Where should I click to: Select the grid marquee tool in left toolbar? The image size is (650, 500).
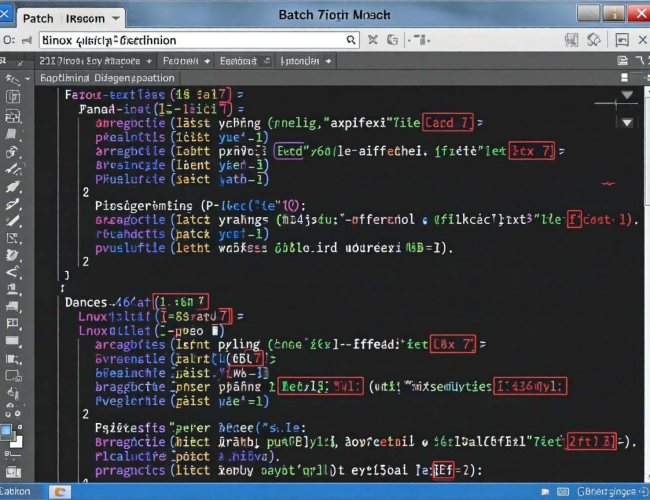coord(13,116)
